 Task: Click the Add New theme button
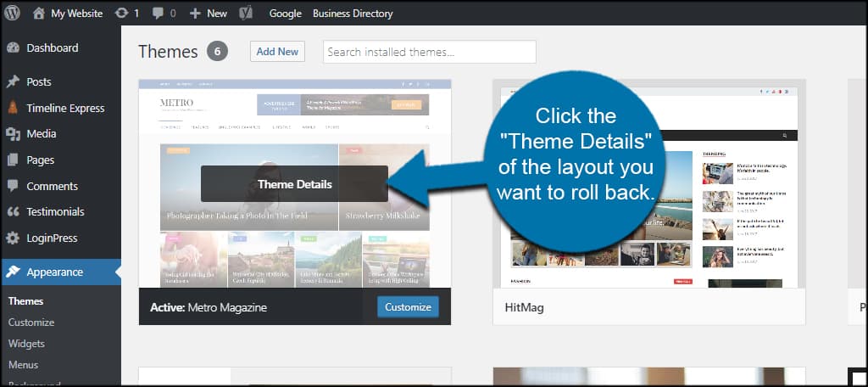277,52
